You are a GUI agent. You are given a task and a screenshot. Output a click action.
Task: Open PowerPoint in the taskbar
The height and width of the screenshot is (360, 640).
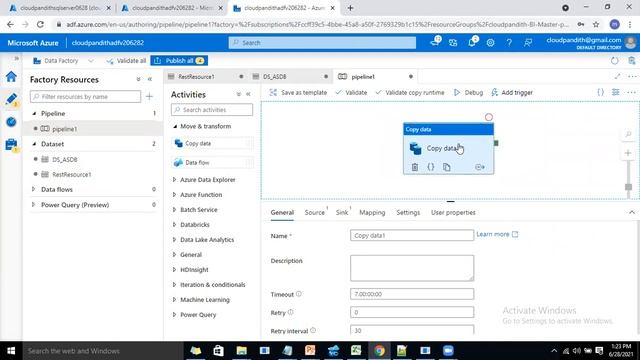pos(310,351)
